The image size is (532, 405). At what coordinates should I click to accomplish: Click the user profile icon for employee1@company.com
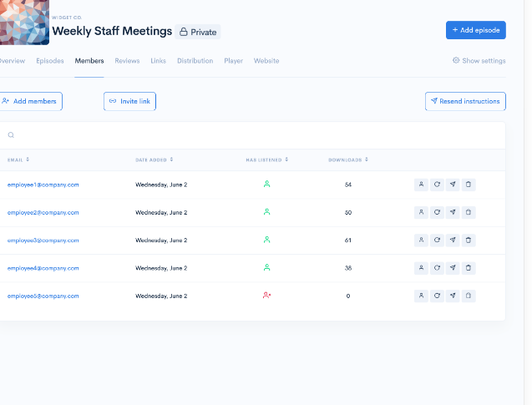click(x=421, y=185)
